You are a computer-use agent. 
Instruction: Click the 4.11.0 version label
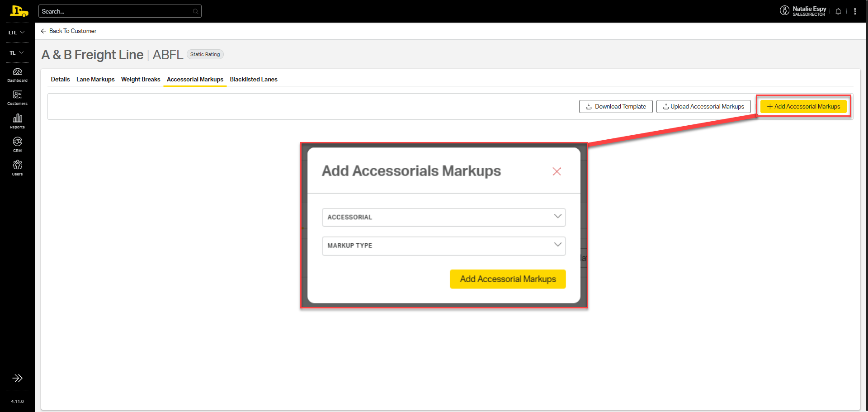point(17,401)
